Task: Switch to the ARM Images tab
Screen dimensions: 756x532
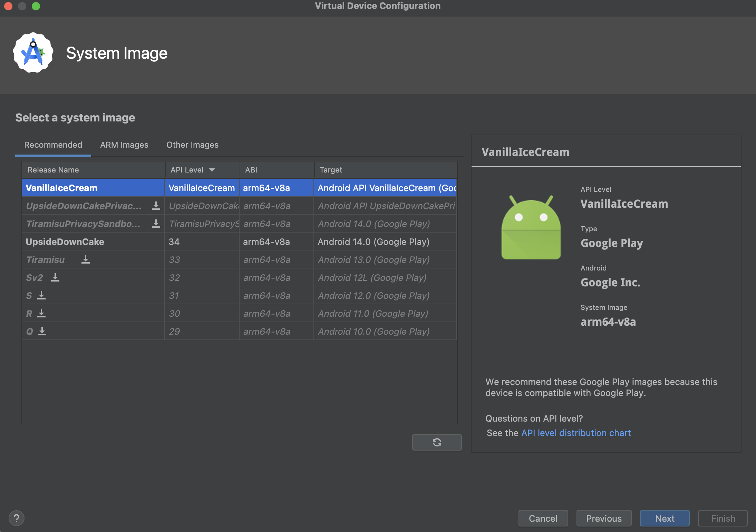Action: click(x=124, y=145)
